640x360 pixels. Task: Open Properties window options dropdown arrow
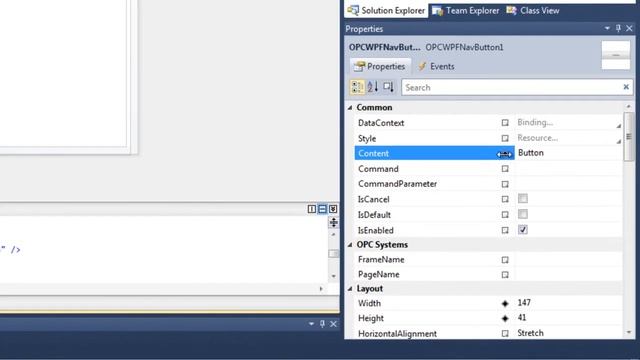pyautogui.click(x=607, y=28)
